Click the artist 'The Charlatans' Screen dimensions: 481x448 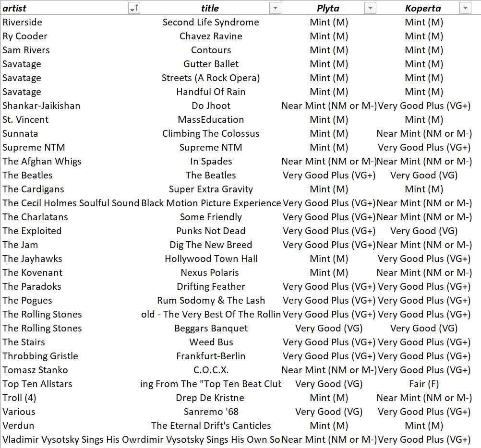pos(35,217)
